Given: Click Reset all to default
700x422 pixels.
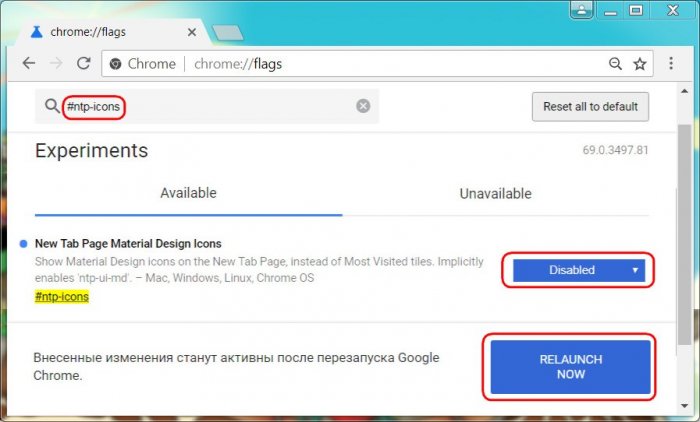Looking at the screenshot, I should pyautogui.click(x=590, y=107).
